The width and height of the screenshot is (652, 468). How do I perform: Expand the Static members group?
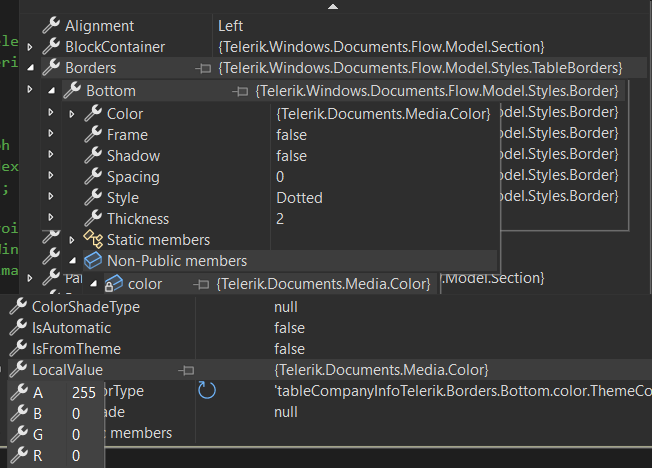click(x=71, y=240)
